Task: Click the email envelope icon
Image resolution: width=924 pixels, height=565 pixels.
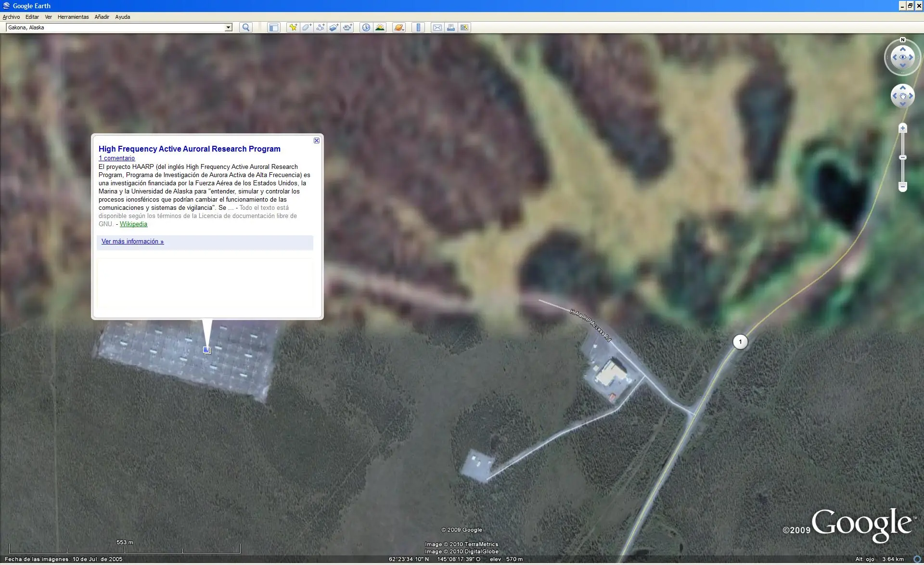Action: (x=437, y=27)
